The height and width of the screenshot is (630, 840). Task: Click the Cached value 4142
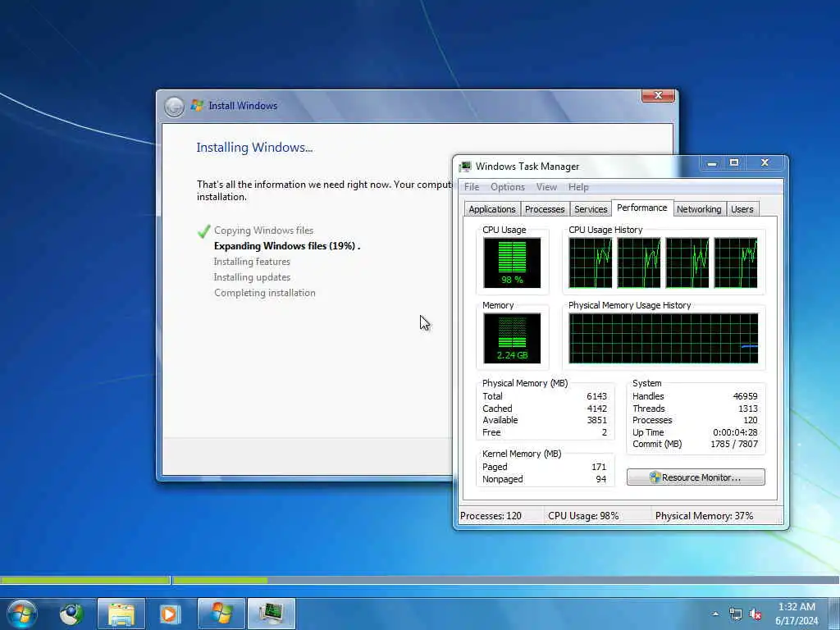click(597, 409)
